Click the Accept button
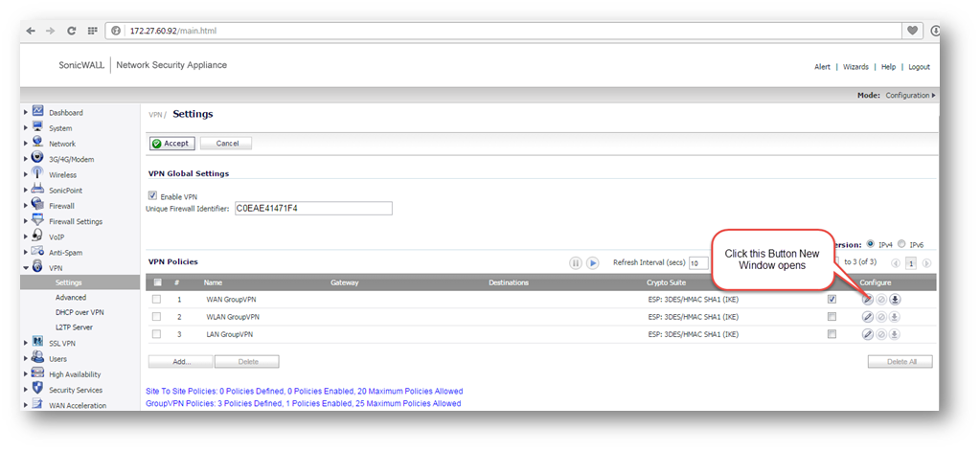The width and height of the screenshot is (980, 451). pyautogui.click(x=172, y=144)
